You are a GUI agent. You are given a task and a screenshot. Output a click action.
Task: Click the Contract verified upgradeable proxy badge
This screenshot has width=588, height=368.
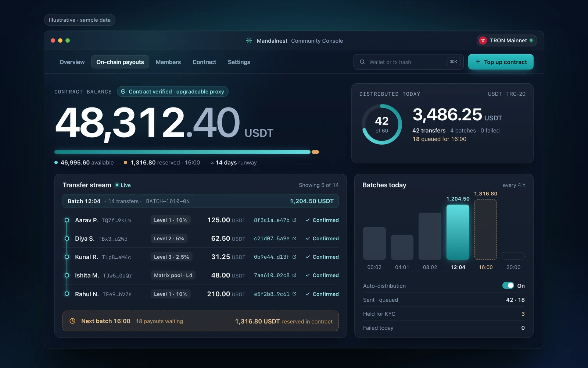[173, 92]
